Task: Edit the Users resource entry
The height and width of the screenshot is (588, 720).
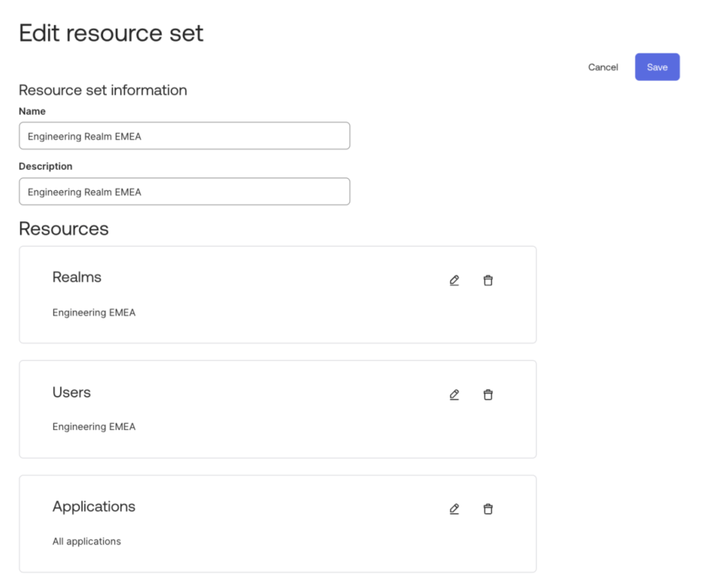Action: coord(454,394)
